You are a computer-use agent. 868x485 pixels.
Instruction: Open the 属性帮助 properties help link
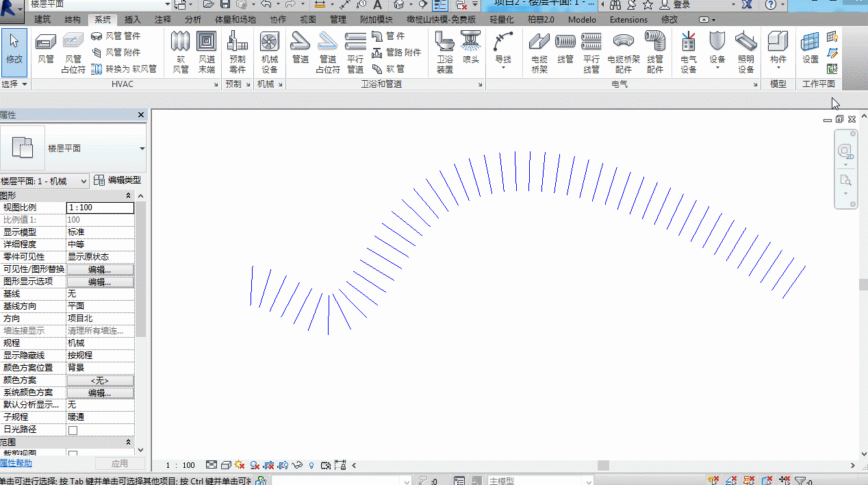point(16,464)
